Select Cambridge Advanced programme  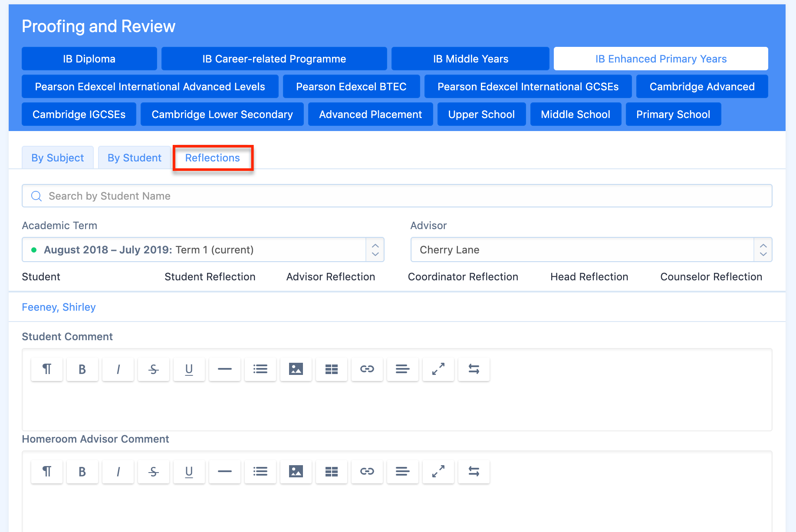click(702, 86)
